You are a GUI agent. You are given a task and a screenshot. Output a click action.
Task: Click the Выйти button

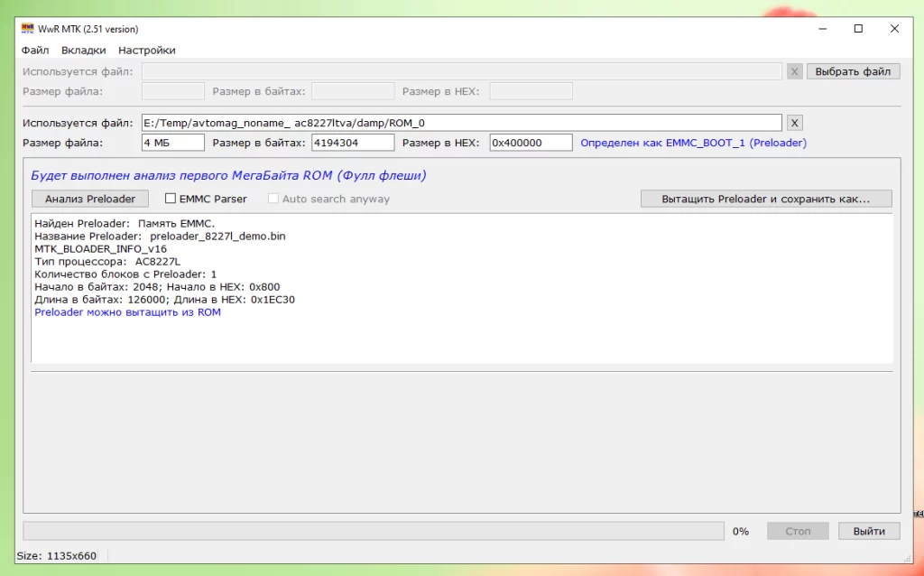[x=869, y=531]
